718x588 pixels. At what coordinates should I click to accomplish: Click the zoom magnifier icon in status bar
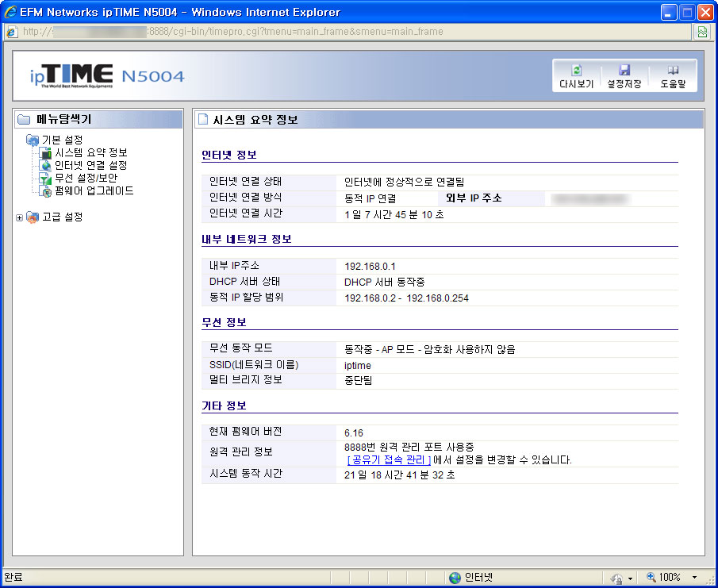pos(651,577)
